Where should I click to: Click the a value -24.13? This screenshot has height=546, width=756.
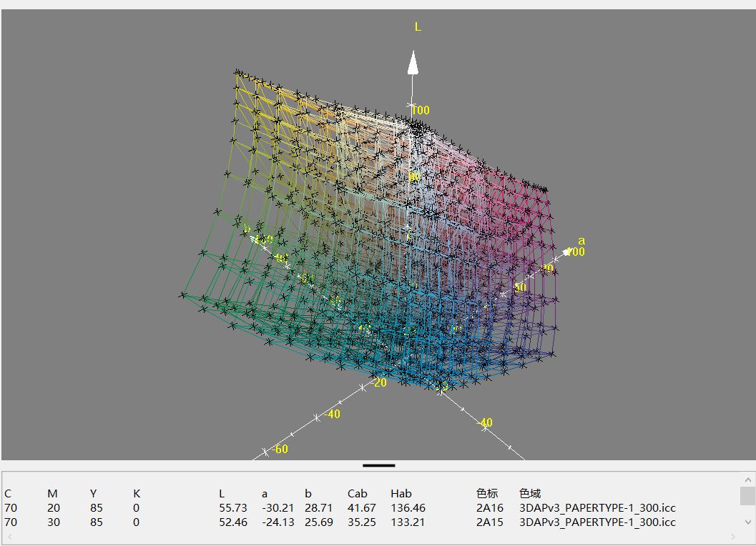point(278,522)
